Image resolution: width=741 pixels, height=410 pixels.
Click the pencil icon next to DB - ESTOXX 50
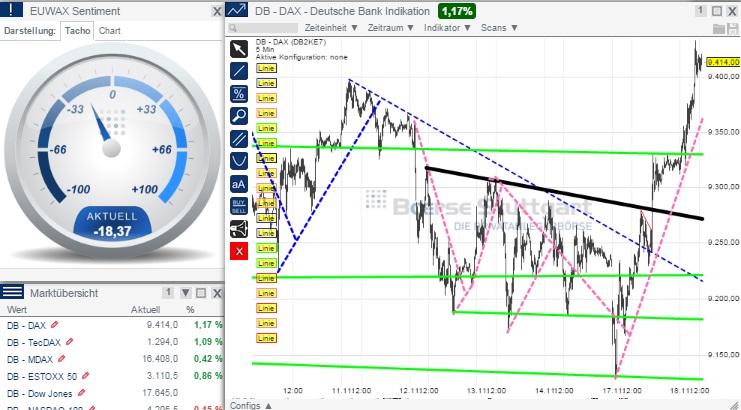(85, 376)
